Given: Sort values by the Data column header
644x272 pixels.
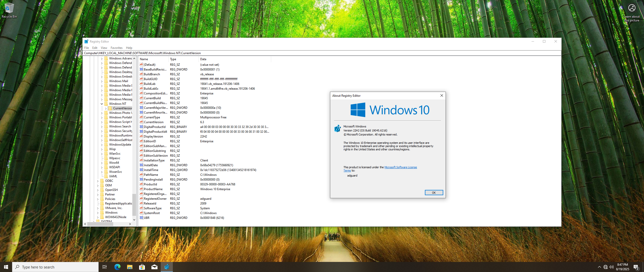Looking at the screenshot, I should pos(235,59).
